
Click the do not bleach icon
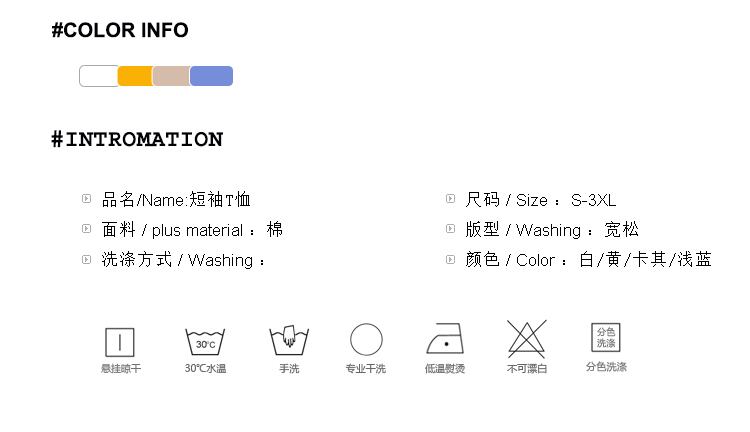pyautogui.click(x=526, y=339)
